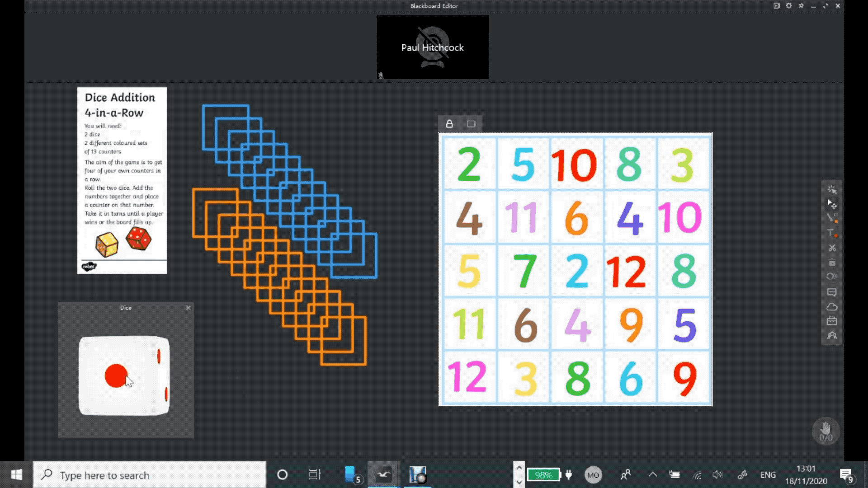Viewport: 868px width, 488px height.
Task: Open the settings gear in title bar
Action: 789,6
